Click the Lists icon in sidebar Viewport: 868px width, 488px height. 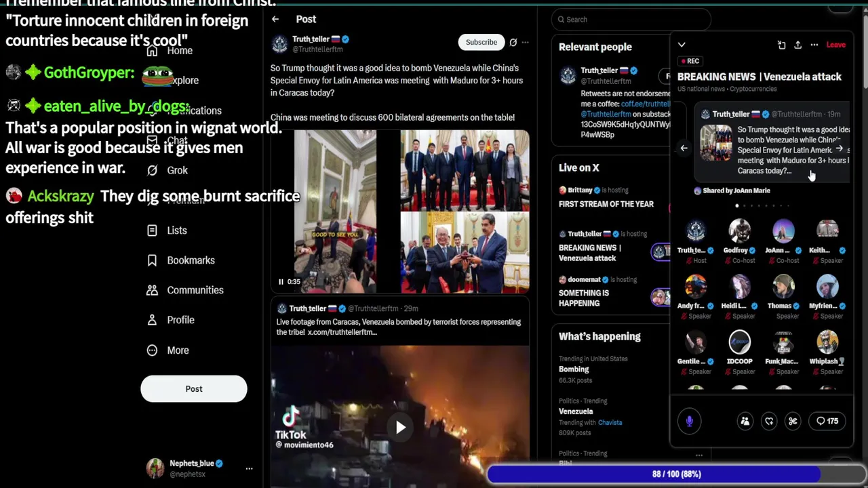pyautogui.click(x=152, y=230)
